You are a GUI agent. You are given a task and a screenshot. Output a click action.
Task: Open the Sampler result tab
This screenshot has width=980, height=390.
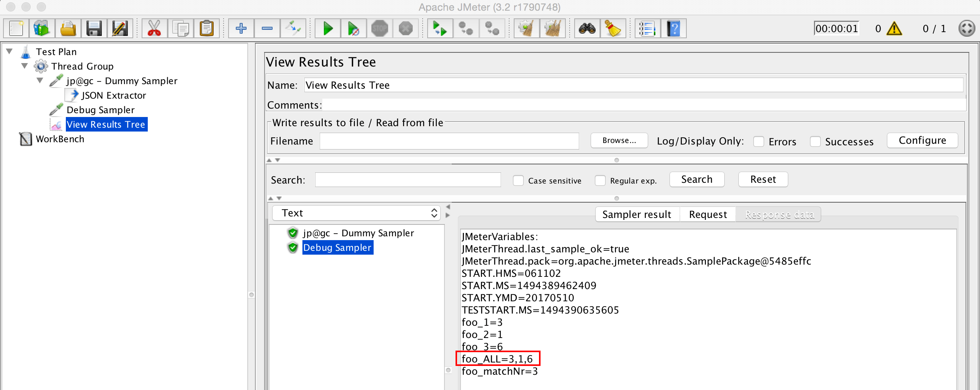pos(637,214)
